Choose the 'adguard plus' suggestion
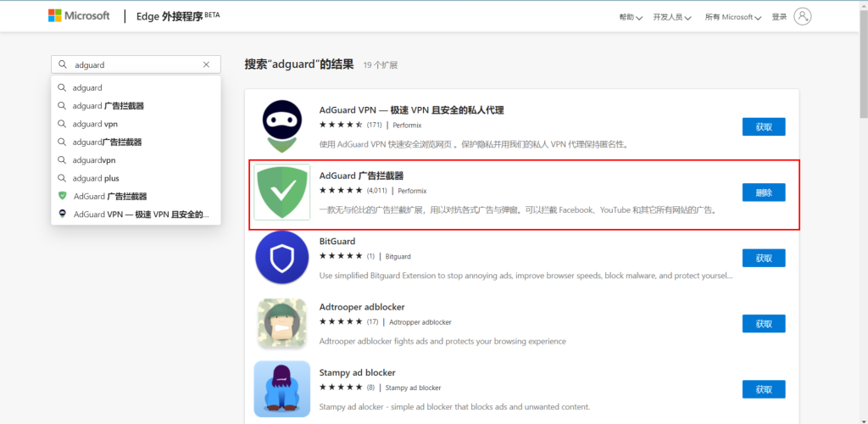Image resolution: width=868 pixels, height=424 pixels. [x=136, y=178]
